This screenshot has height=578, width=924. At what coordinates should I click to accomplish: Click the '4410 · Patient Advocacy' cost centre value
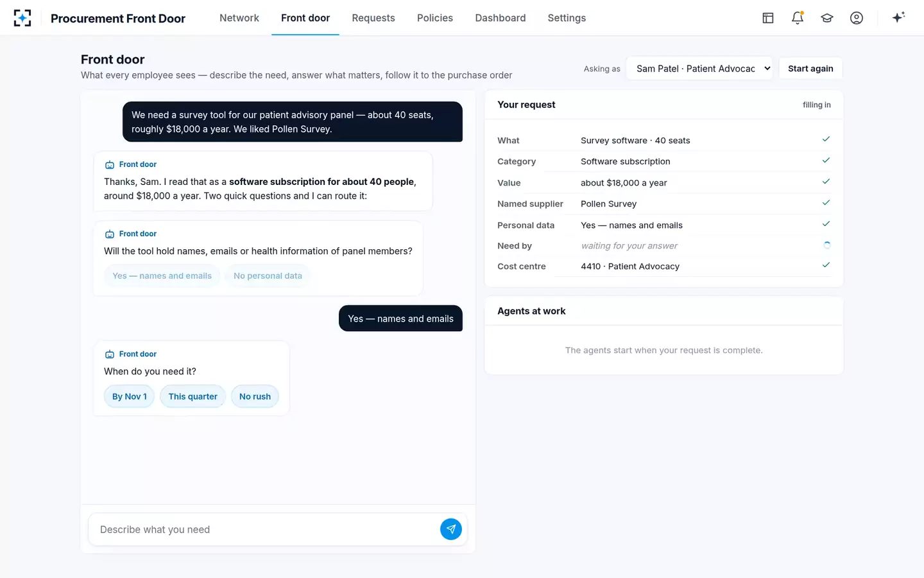(630, 267)
